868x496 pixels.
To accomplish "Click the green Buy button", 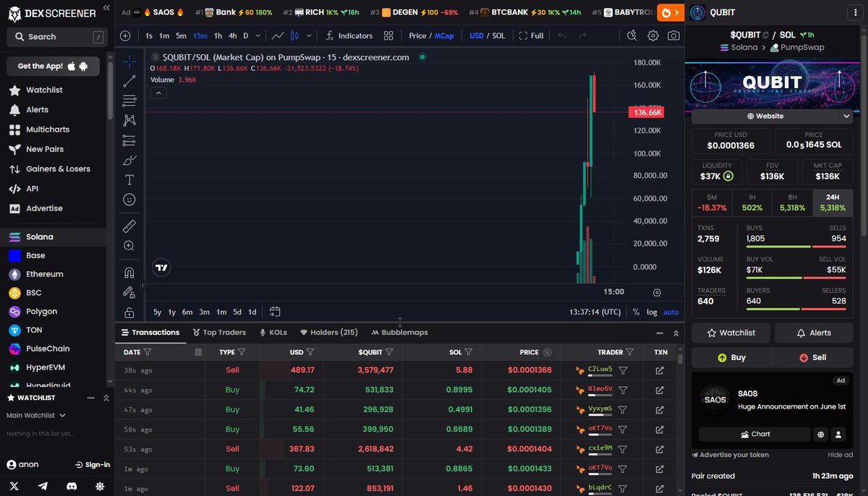I will [x=731, y=357].
